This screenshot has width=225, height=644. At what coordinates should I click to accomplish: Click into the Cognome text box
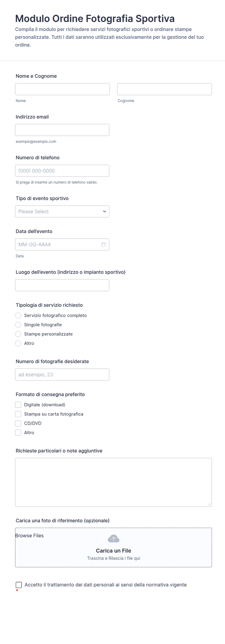coord(164,89)
